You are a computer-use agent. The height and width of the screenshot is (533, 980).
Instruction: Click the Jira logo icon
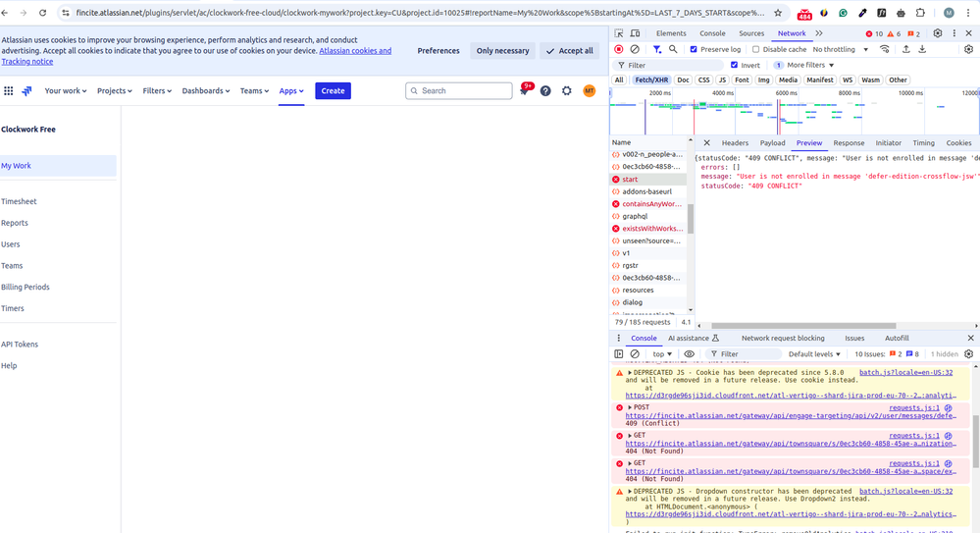[x=26, y=90]
